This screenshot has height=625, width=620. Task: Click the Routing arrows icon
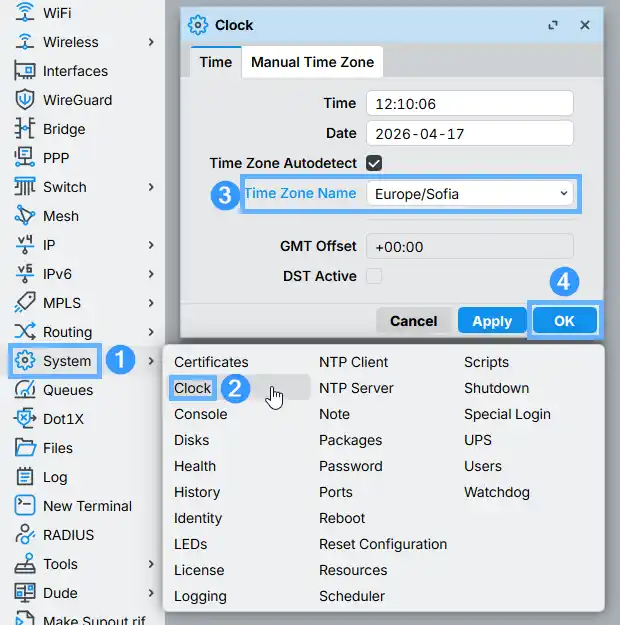click(x=25, y=332)
